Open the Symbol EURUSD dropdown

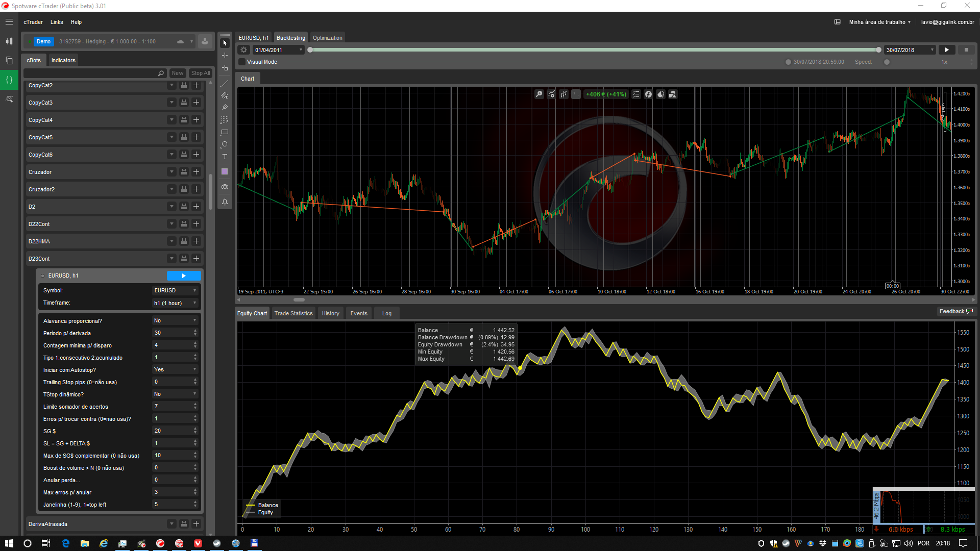[x=175, y=290]
